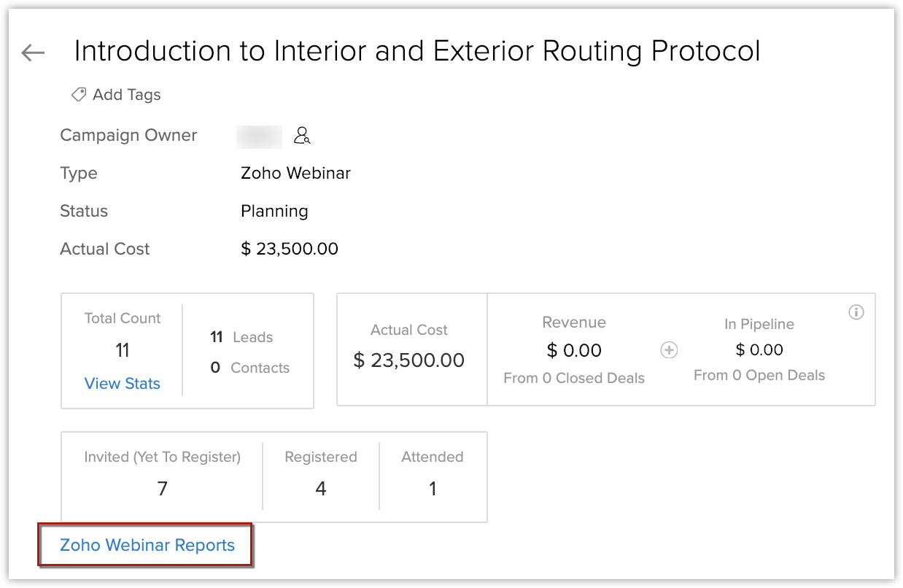Open the Campaign Owner lookup icon
The width and height of the screenshot is (903, 588).
tap(302, 136)
